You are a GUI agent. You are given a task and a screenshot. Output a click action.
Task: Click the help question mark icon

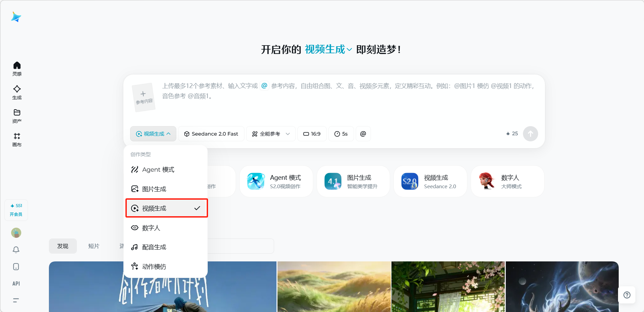coord(627,295)
